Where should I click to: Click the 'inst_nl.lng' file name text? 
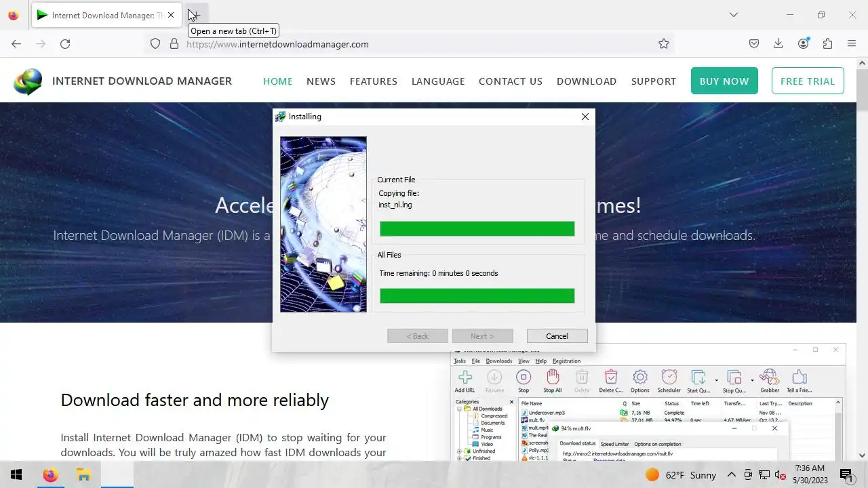[395, 205]
